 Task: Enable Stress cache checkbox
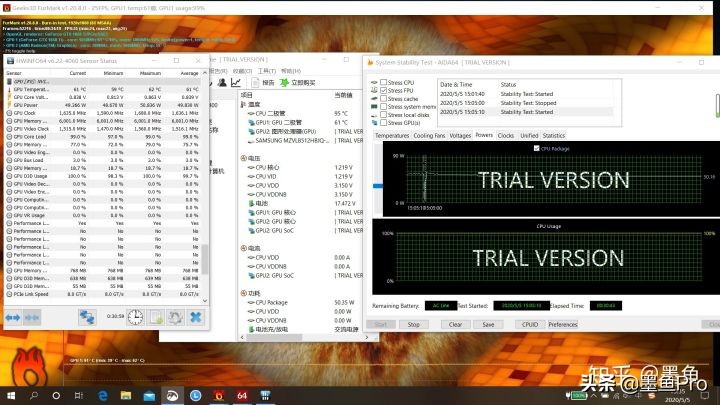(383, 99)
